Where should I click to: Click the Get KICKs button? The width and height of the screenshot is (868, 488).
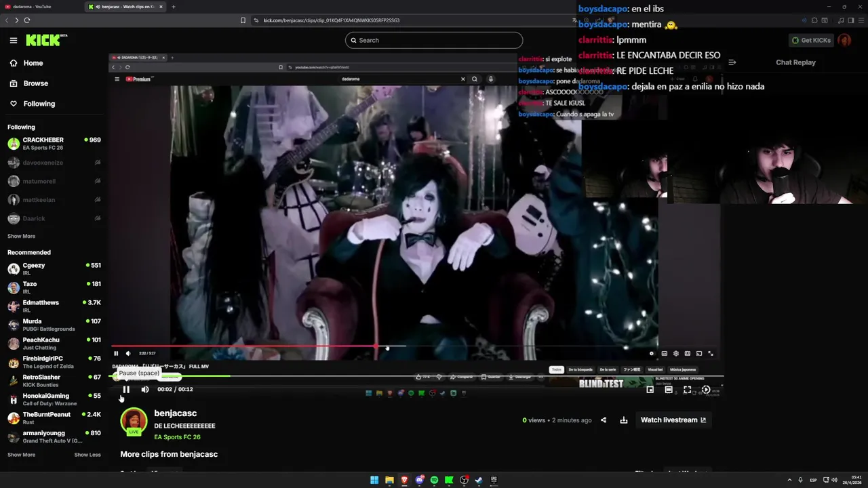click(811, 40)
